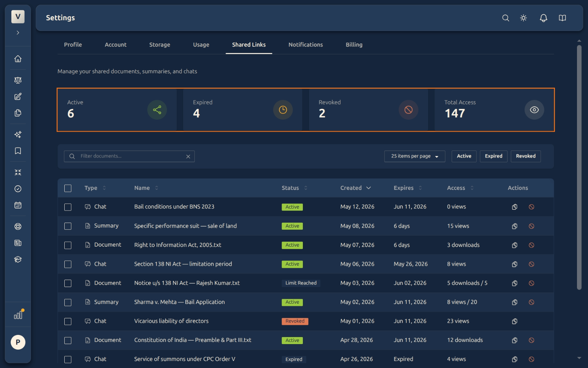Filter links by Expired button
Screen dimensions: 588x368
tap(493, 156)
